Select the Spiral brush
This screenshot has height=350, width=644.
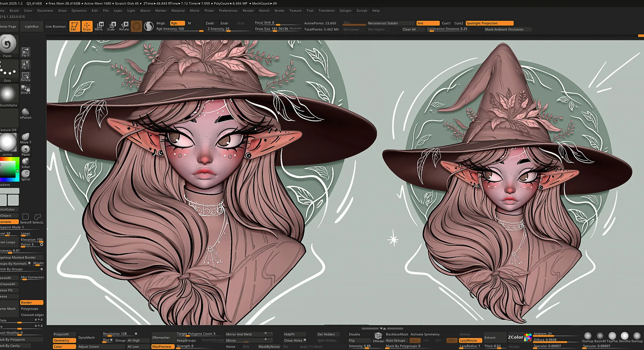coord(25,176)
